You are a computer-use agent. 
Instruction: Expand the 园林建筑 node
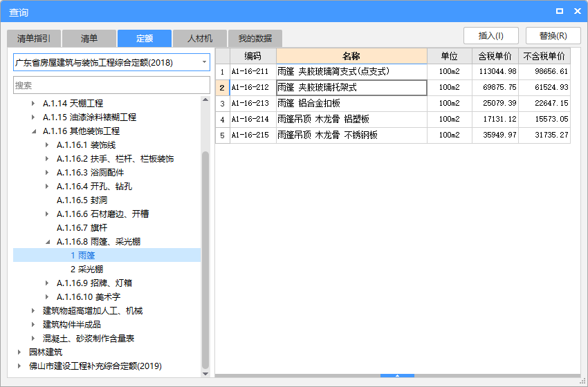point(19,352)
